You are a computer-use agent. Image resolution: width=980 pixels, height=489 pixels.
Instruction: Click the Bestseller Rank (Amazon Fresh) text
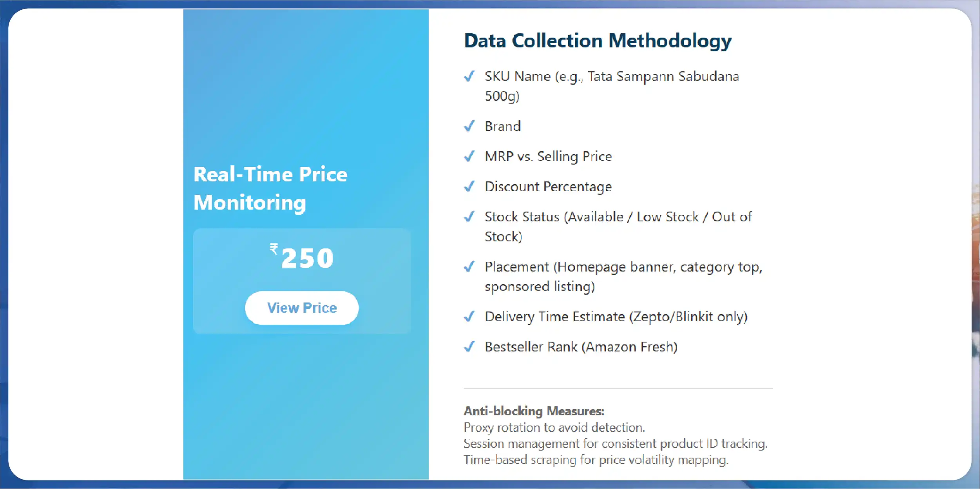(x=581, y=347)
